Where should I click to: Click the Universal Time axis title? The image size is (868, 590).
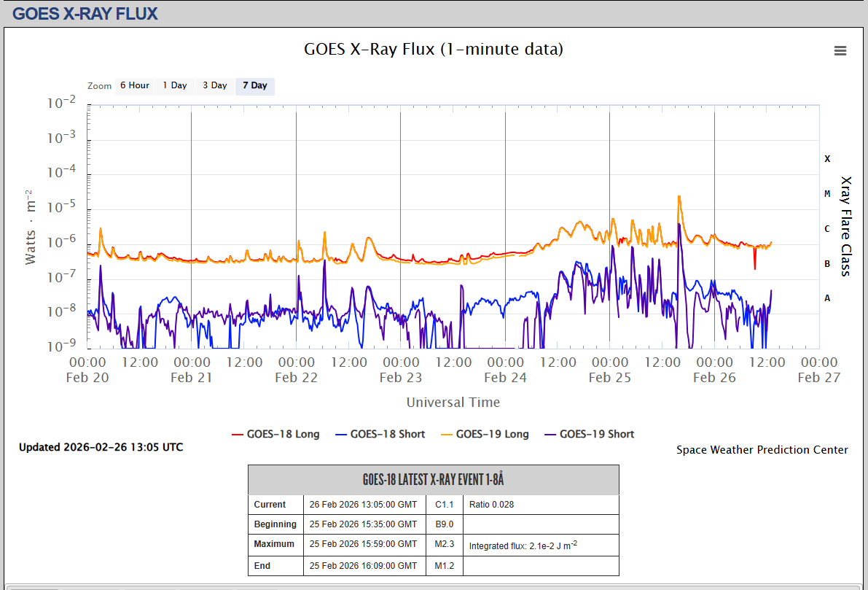click(x=453, y=402)
